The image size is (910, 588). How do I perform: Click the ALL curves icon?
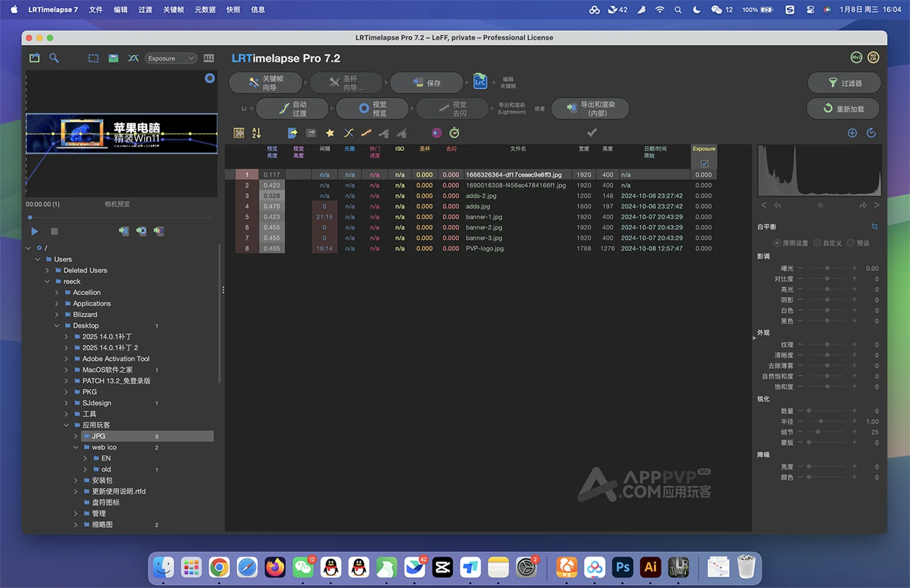pyautogui.click(x=209, y=58)
